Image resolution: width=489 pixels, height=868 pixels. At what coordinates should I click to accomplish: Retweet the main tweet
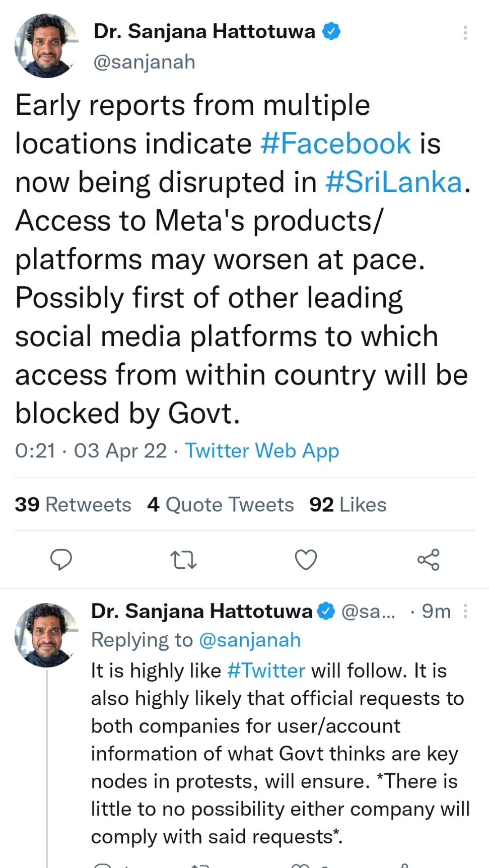[x=183, y=560]
